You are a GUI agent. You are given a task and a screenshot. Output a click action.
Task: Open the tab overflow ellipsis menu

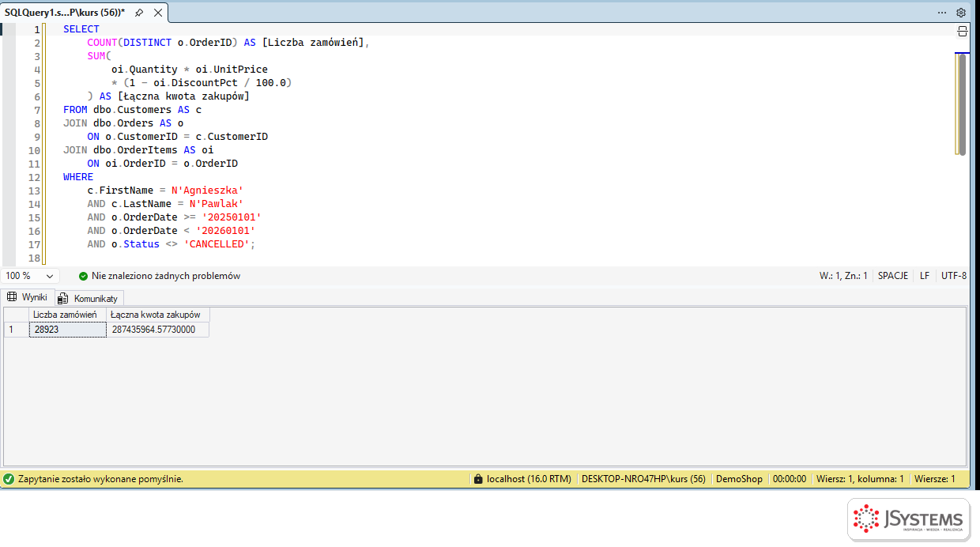942,13
